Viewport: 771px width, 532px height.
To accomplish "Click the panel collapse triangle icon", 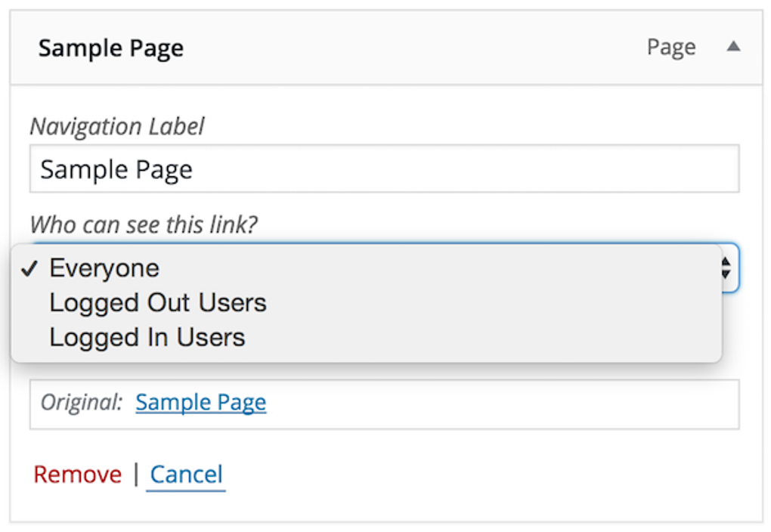I will point(732,47).
